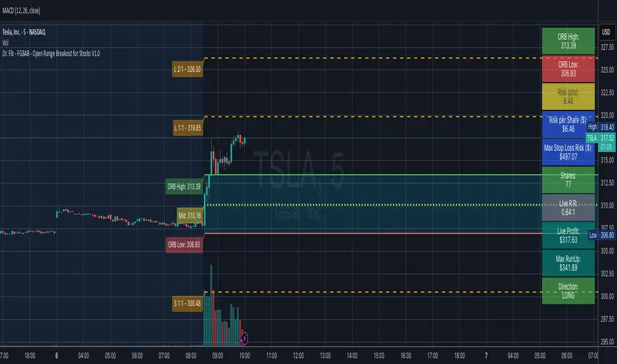Click the 17:00 time axis label

point(432,356)
